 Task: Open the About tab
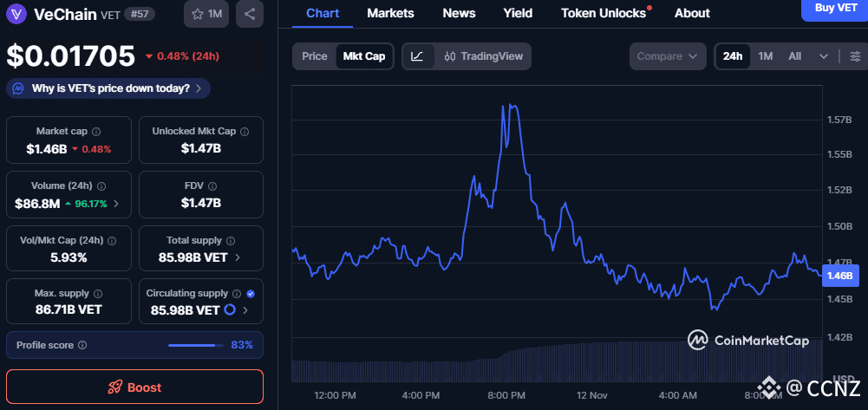pos(692,13)
